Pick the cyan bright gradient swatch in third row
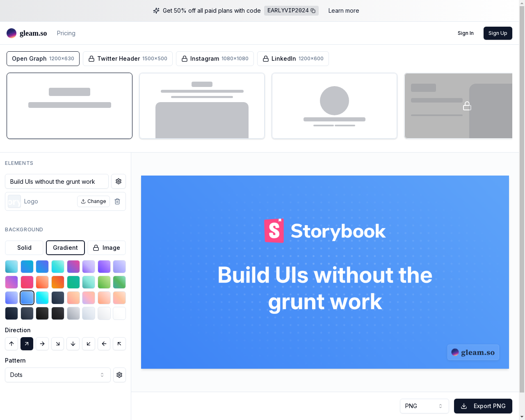Screen dimensions: 525x420 [42, 298]
